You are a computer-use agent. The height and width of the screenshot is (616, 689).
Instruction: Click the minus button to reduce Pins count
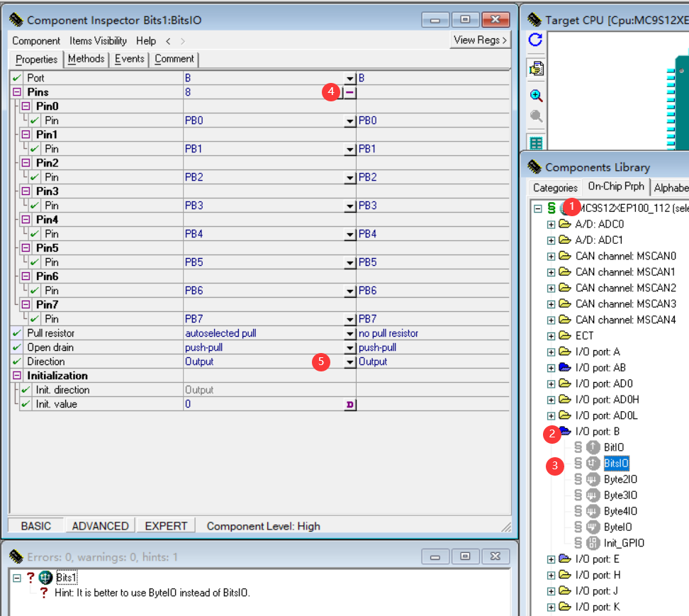[349, 92]
